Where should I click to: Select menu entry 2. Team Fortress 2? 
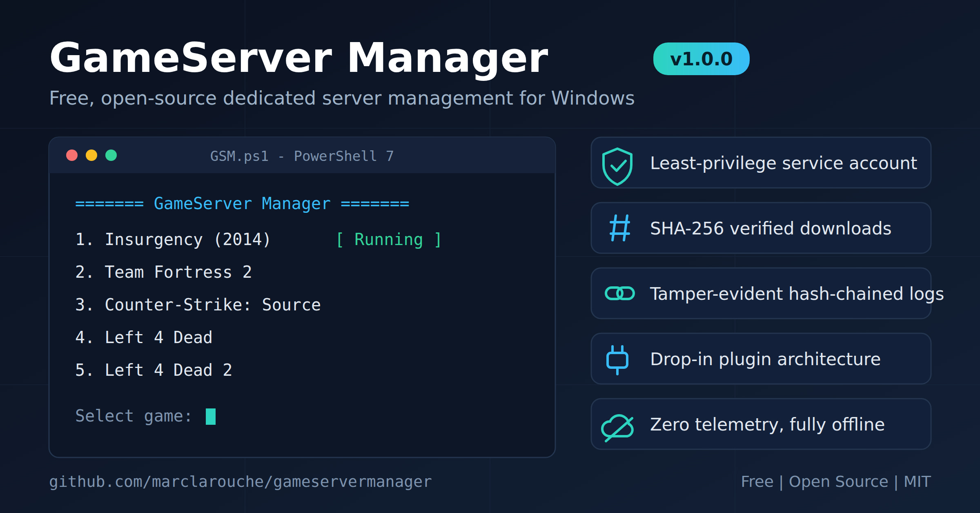tap(163, 272)
